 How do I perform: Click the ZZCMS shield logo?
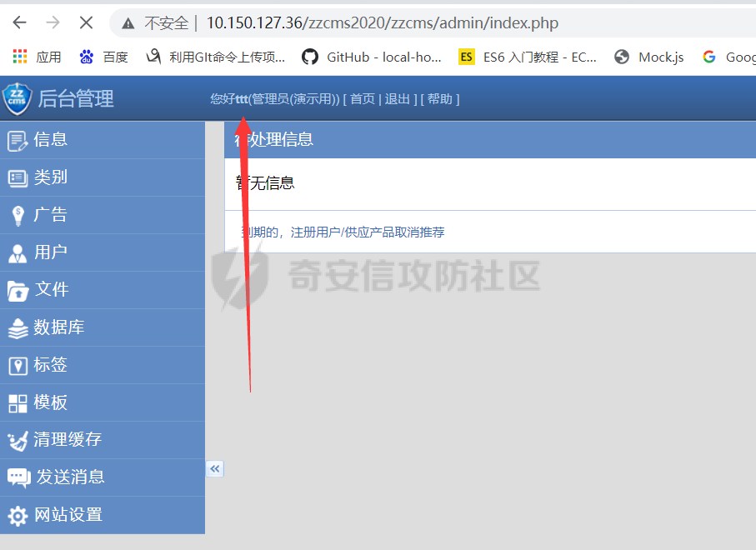[18, 99]
